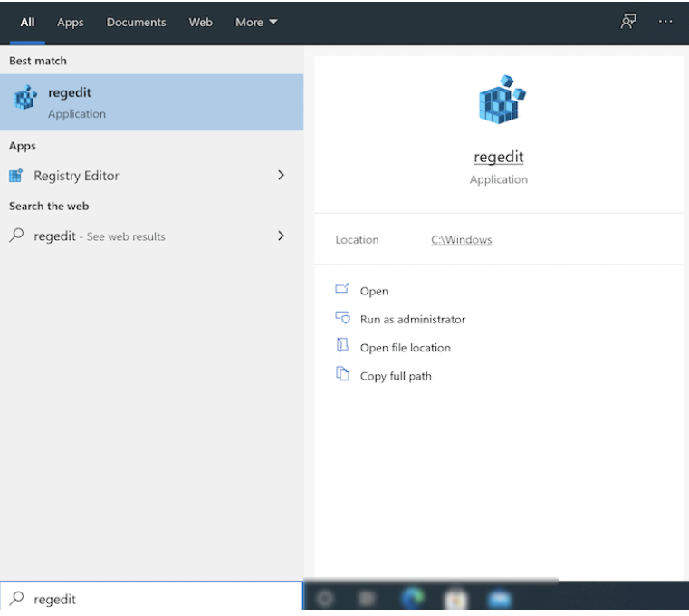This screenshot has width=689, height=616.
Task: Choose Run as administrator
Action: click(x=413, y=319)
